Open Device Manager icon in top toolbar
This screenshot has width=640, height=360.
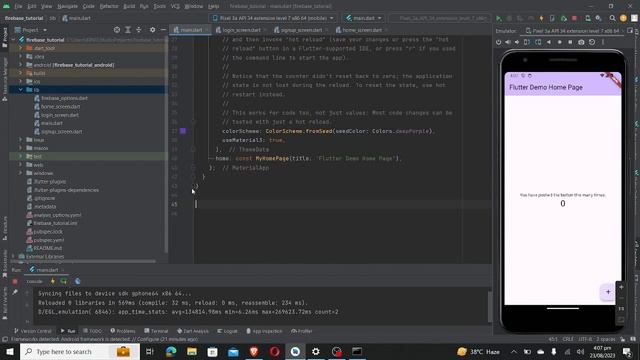click(x=588, y=18)
